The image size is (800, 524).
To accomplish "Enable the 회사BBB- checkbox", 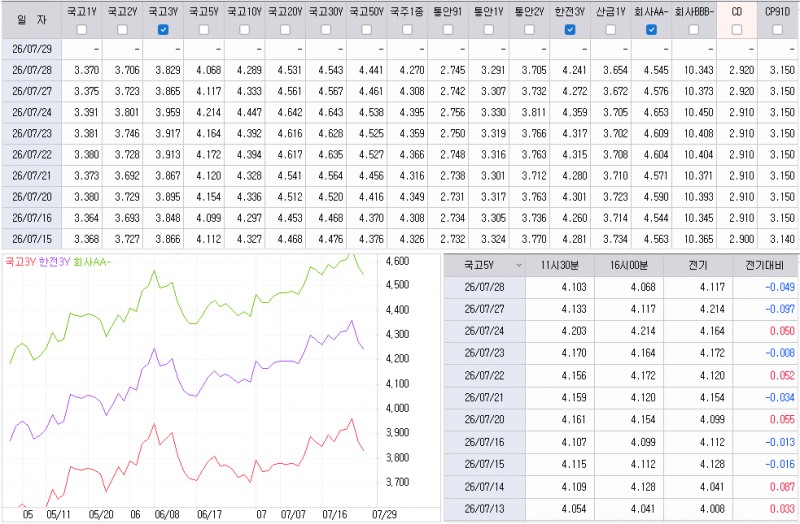I will [x=694, y=30].
